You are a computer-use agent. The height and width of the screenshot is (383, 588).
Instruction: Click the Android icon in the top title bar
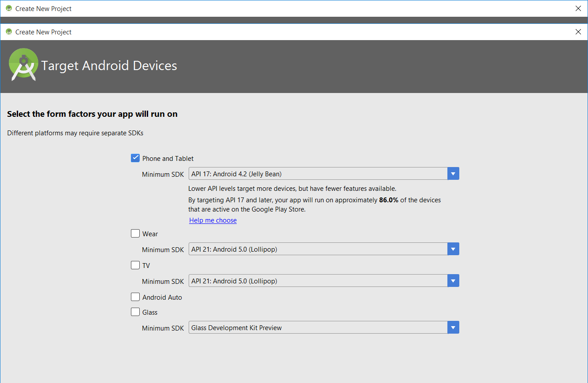[x=8, y=8]
